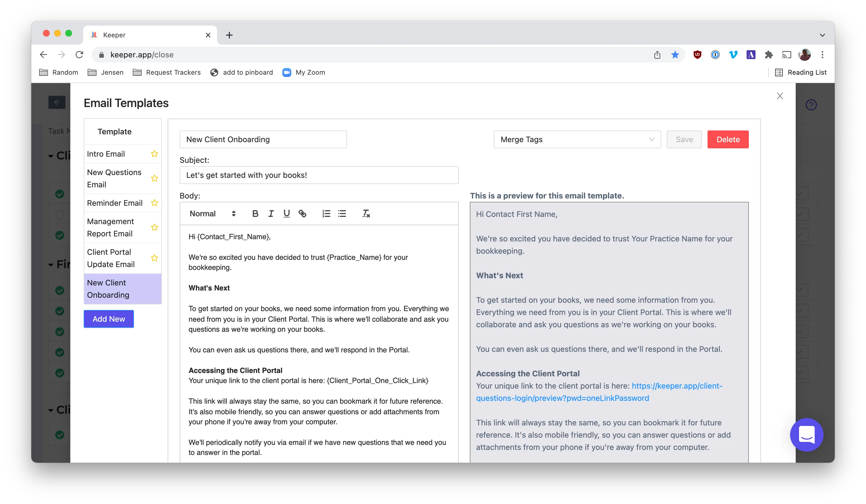Select the New Client Onboarding template
The height and width of the screenshot is (504, 866).
coord(122,289)
